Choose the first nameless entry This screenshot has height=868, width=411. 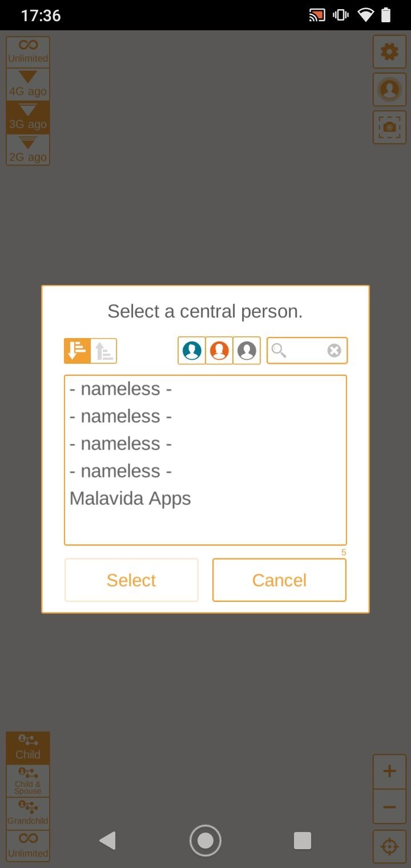coord(120,389)
